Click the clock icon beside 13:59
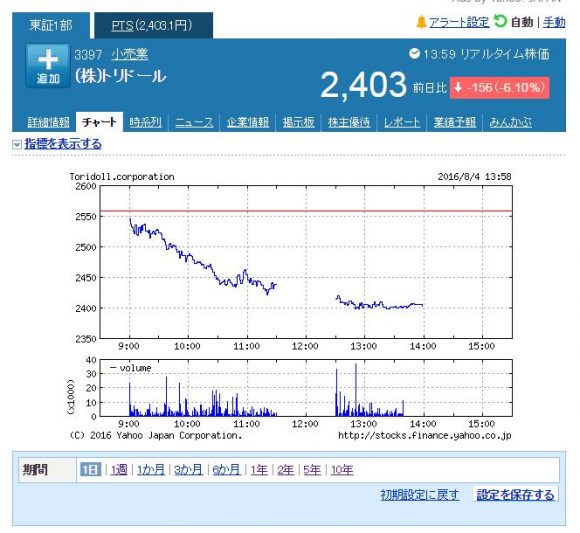 click(414, 54)
